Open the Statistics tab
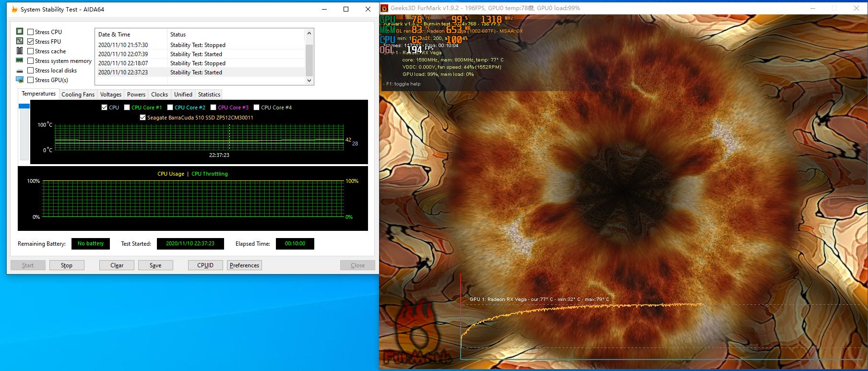 [x=209, y=95]
